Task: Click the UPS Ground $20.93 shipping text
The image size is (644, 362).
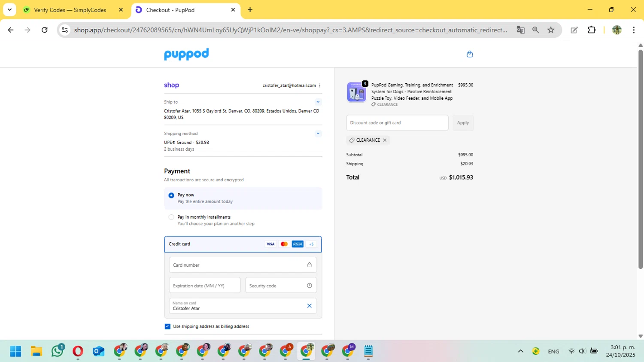Action: (x=186, y=143)
